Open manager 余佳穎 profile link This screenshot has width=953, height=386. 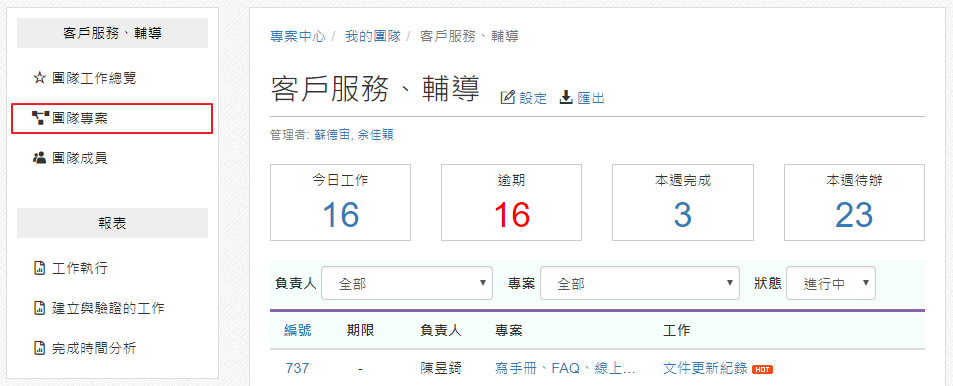pyautogui.click(x=375, y=135)
